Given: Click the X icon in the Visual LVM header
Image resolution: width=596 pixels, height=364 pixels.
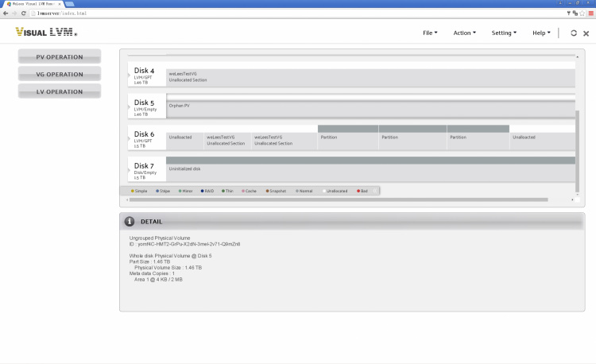Looking at the screenshot, I should coord(586,33).
